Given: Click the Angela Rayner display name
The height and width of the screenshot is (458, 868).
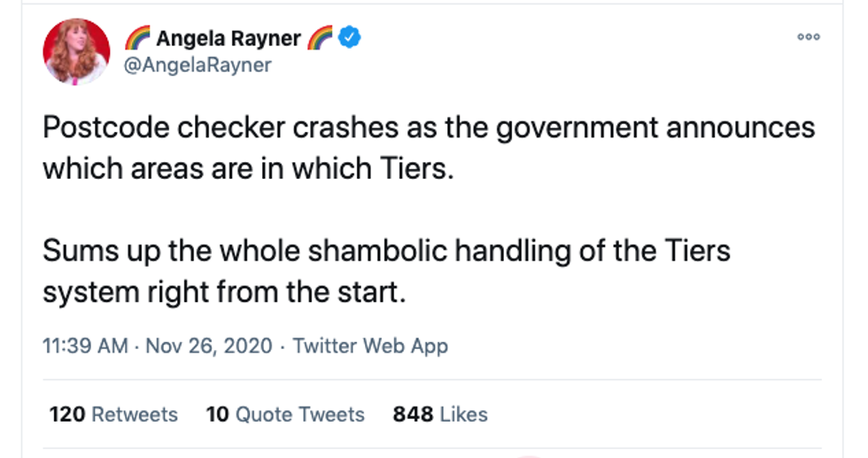Looking at the screenshot, I should tap(229, 39).
